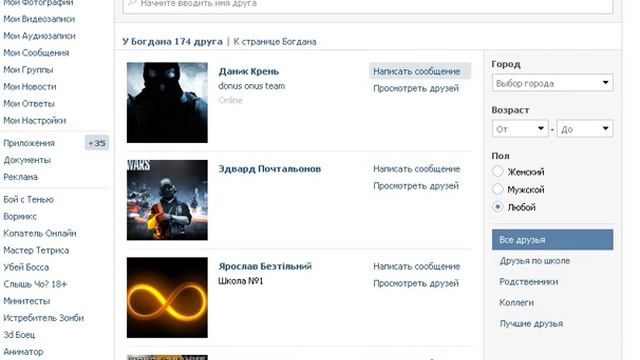Viewport: 640px width, 360px height.
Task: Switch to Лучшие друзья list
Action: click(x=531, y=324)
